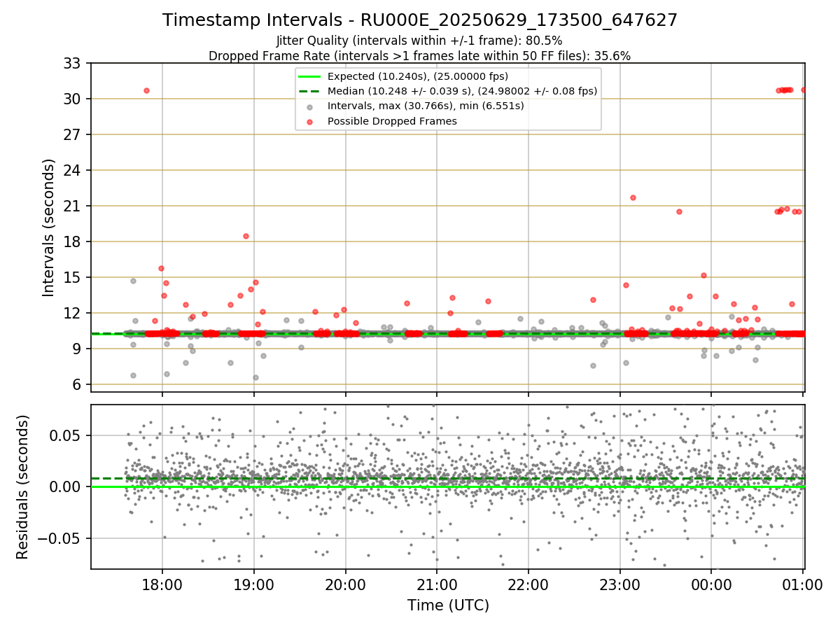The image size is (840, 630).
Task: Click the 'Residuals (seconds)' y-axis label
Action: 22,487
